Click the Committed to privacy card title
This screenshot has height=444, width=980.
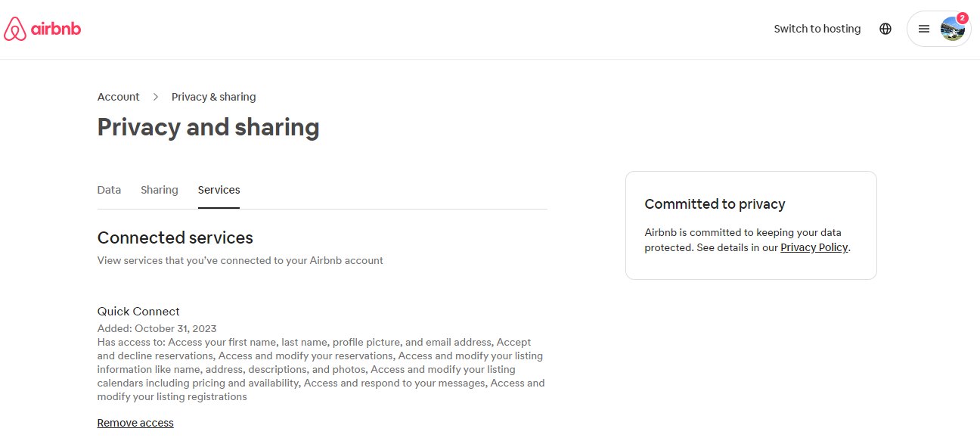pyautogui.click(x=715, y=204)
